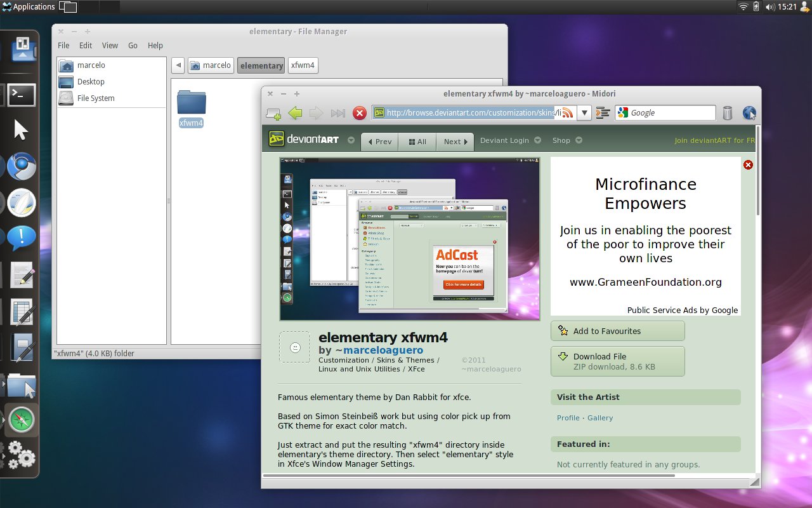
Task: Click the XFce category link
Action: pos(416,369)
